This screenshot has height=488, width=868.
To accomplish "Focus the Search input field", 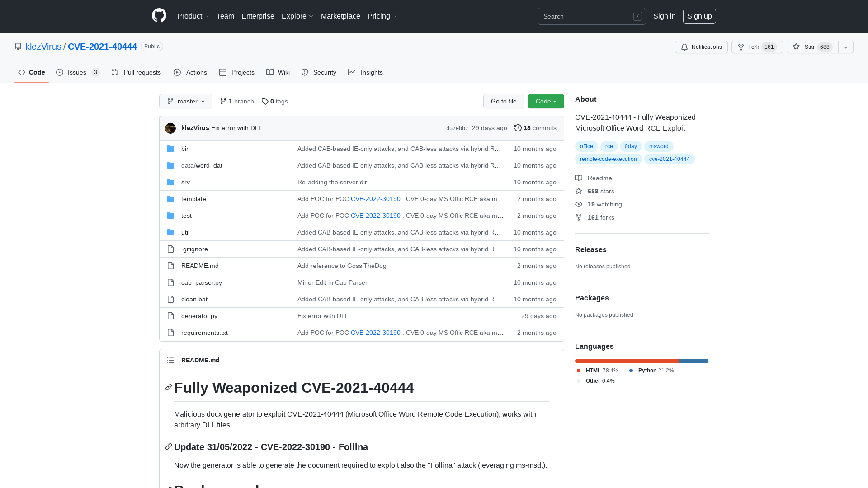I will [591, 16].
